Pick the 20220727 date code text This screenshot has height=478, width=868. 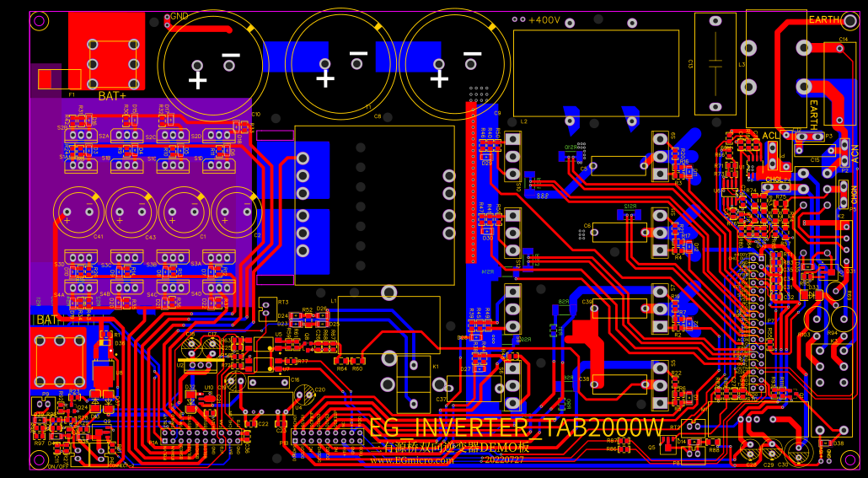505,460
